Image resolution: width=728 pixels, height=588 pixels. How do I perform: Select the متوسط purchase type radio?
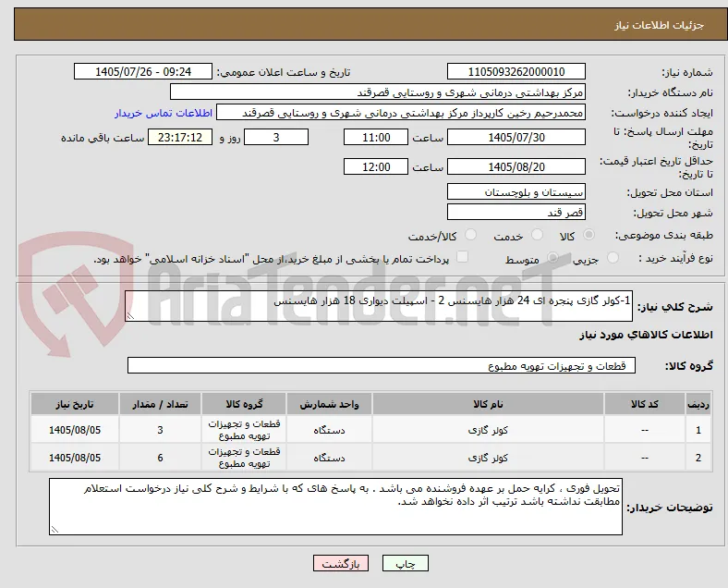tap(552, 258)
